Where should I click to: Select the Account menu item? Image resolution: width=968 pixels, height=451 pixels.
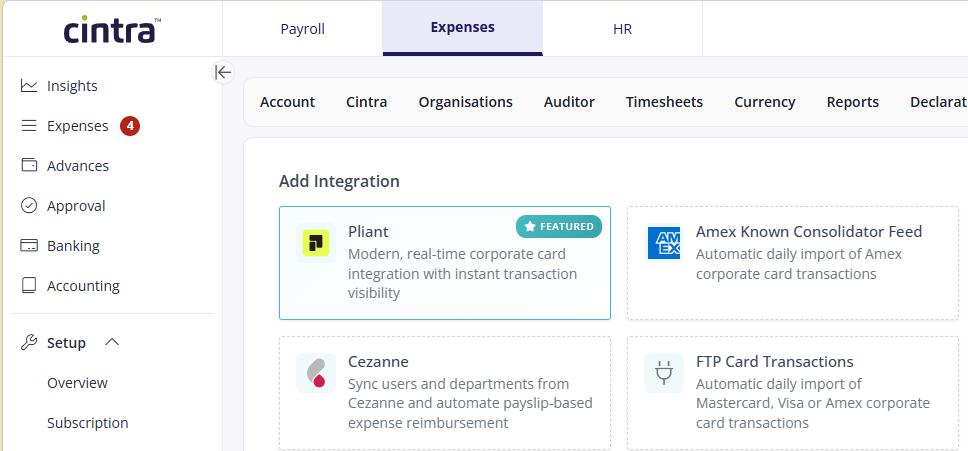click(287, 102)
